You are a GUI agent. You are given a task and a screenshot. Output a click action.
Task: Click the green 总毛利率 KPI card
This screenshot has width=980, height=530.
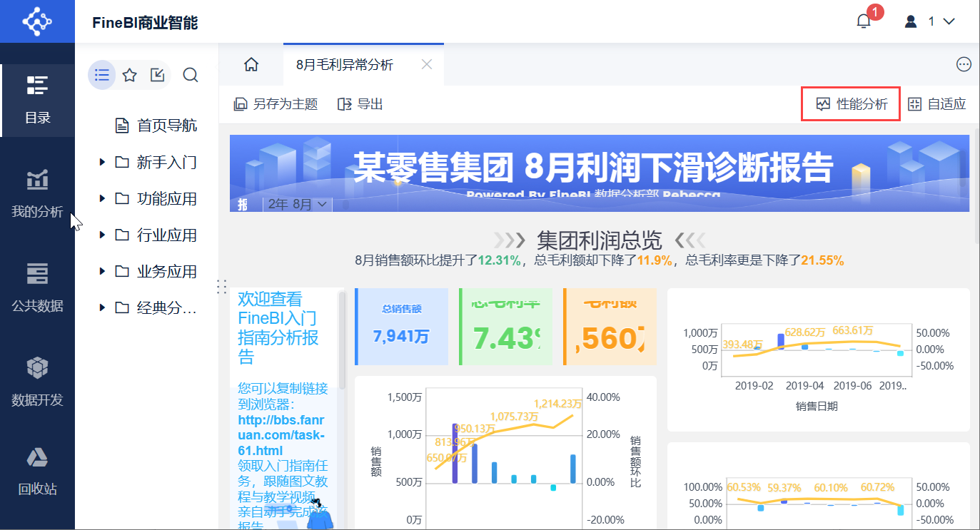click(505, 327)
